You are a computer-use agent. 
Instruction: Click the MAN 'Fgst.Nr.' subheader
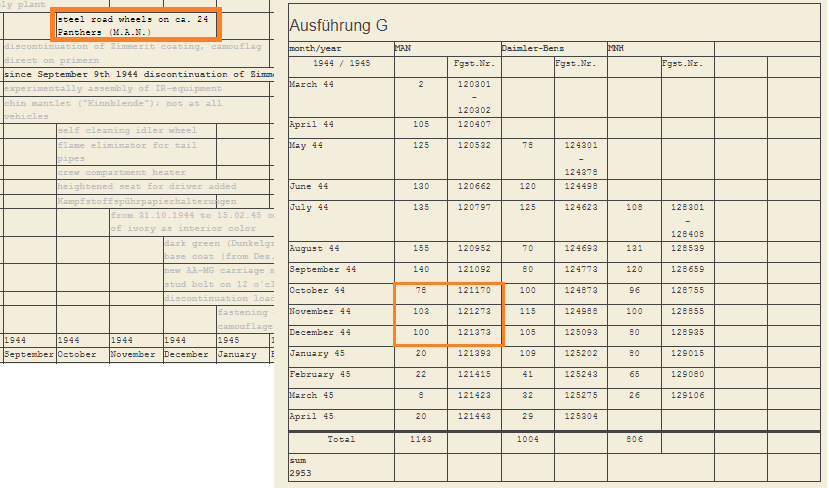point(474,63)
